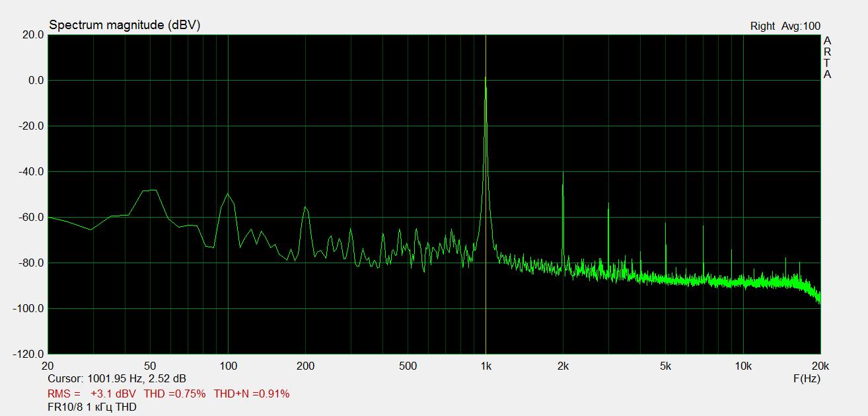Image resolution: width=868 pixels, height=416 pixels.
Task: Click the '20.0' y-axis label
Action: [x=32, y=35]
